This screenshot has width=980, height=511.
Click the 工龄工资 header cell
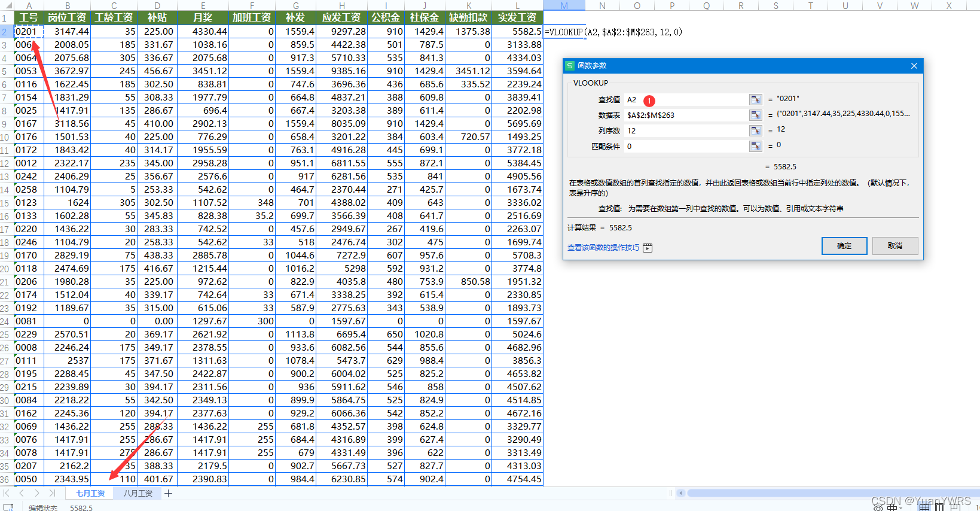(x=114, y=18)
